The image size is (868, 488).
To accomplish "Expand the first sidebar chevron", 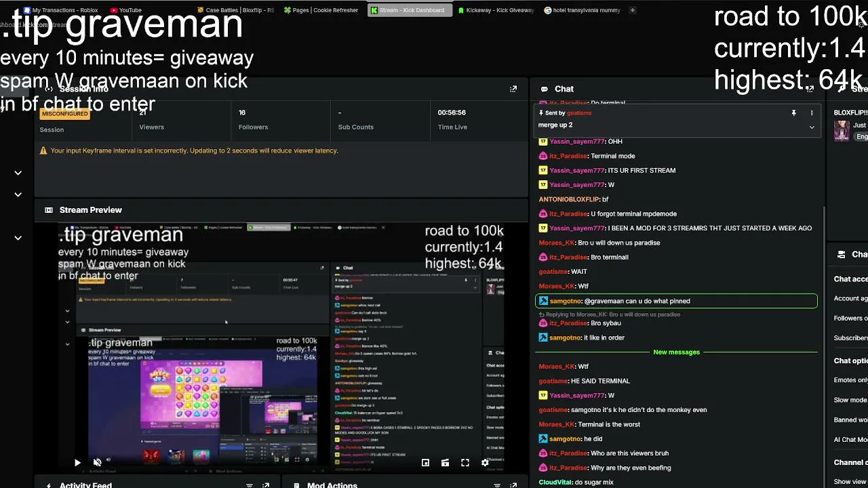I will tap(18, 173).
